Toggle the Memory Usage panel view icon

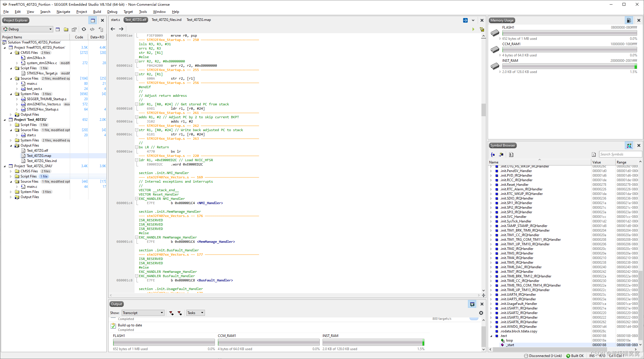coord(629,20)
